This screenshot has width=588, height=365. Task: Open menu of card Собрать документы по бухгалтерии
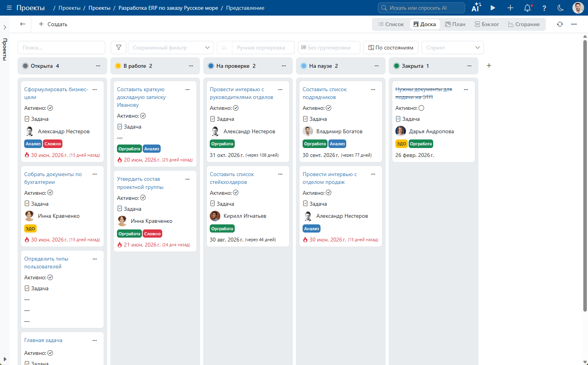pos(95,174)
